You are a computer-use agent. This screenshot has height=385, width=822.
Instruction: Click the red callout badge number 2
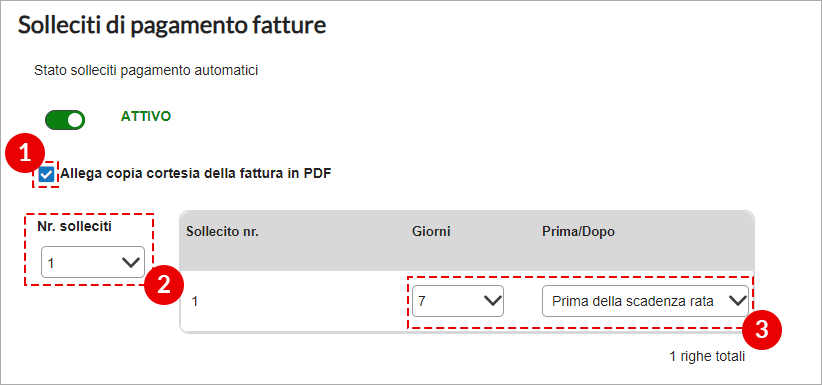(164, 286)
